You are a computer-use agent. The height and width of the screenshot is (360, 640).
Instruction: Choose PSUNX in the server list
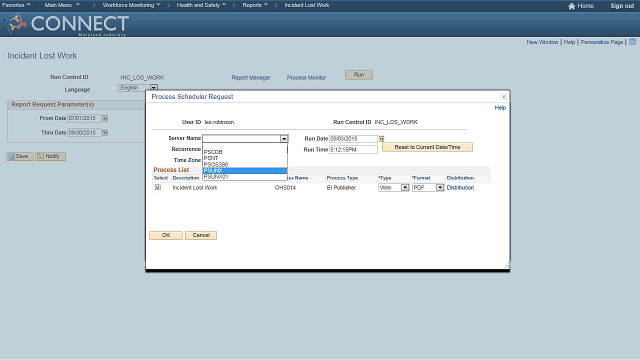245,171
